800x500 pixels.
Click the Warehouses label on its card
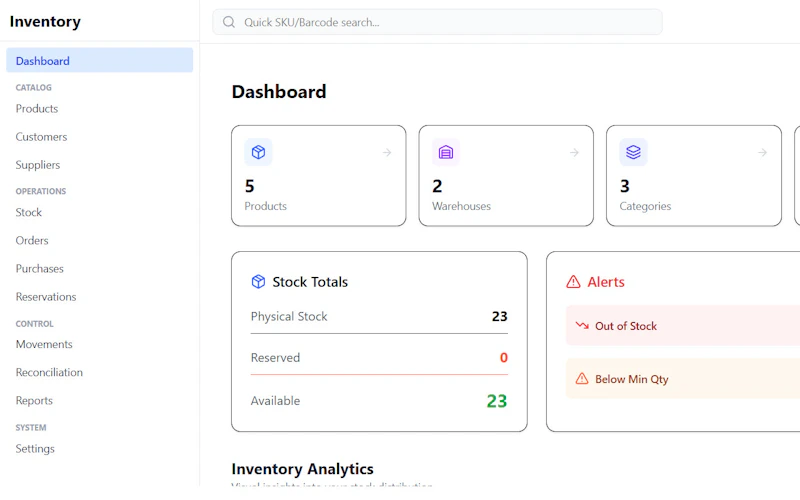coord(461,206)
